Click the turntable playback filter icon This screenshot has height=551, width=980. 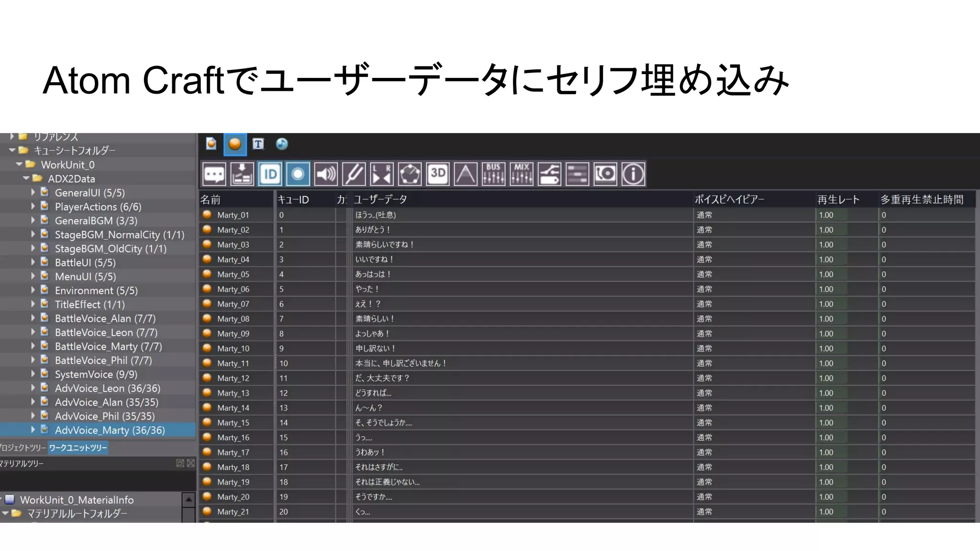point(605,174)
